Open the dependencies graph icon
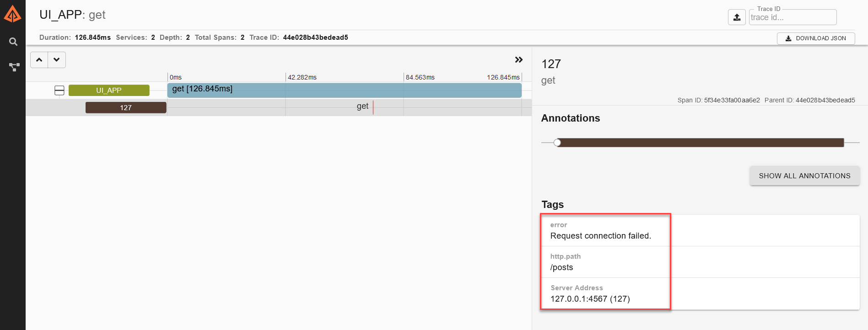 coord(14,67)
